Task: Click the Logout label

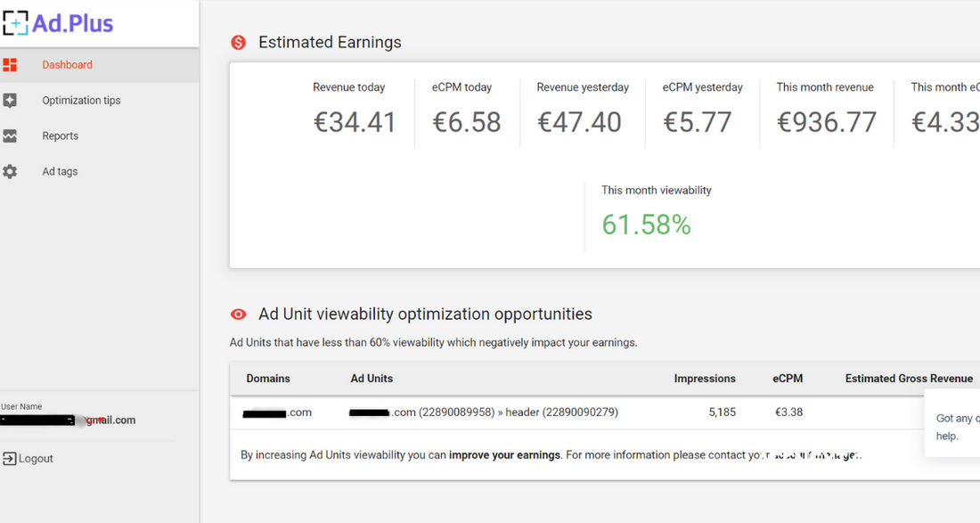Action: 36,458
